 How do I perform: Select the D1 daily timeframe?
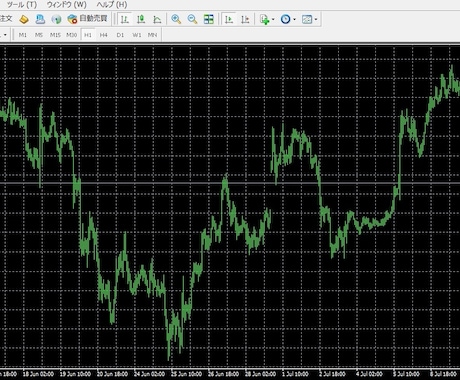pyautogui.click(x=120, y=35)
